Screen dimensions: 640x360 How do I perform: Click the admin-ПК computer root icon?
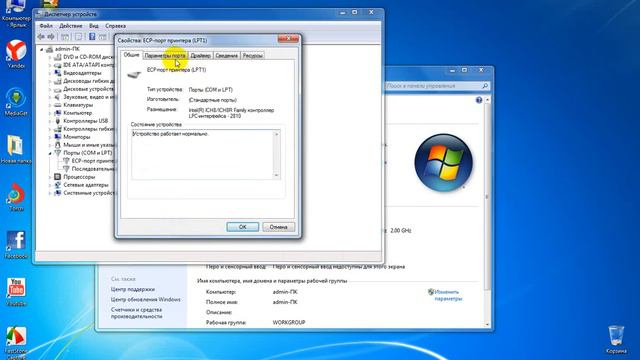click(x=49, y=49)
